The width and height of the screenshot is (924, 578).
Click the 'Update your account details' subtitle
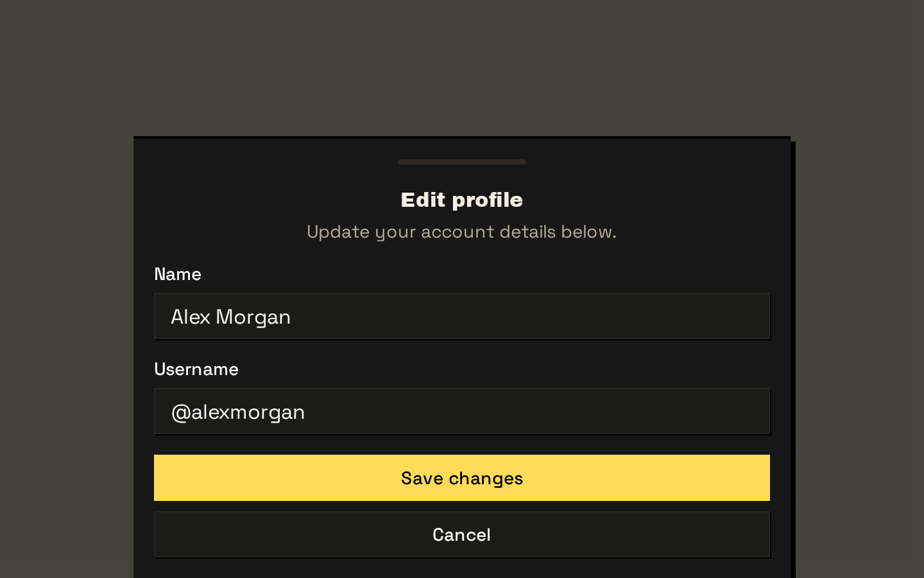462,232
